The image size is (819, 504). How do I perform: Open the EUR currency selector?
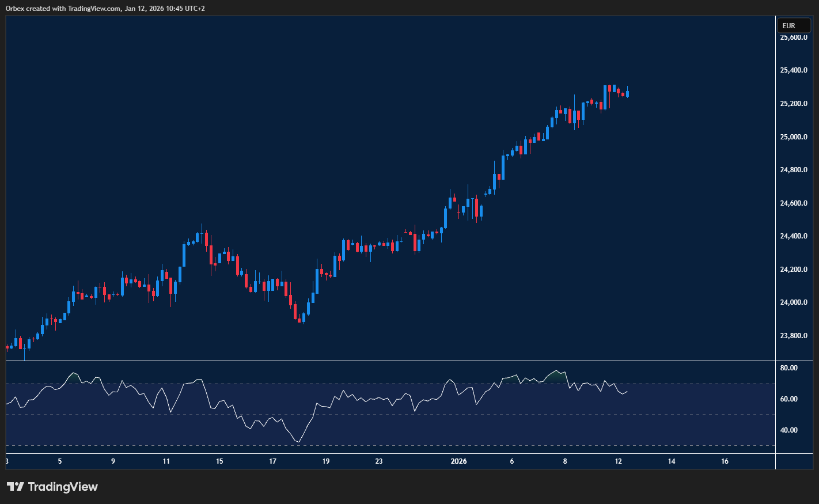pyautogui.click(x=793, y=25)
